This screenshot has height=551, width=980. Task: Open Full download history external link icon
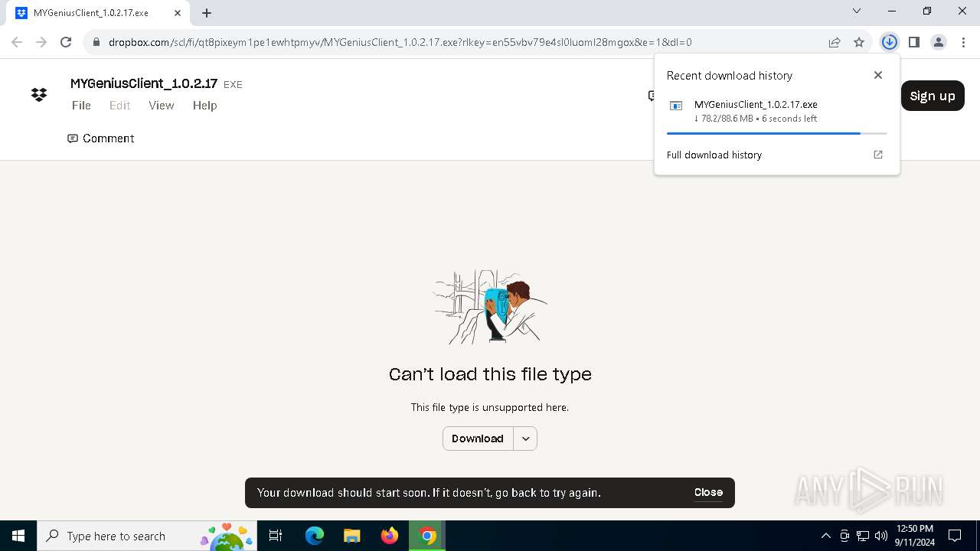click(x=878, y=155)
